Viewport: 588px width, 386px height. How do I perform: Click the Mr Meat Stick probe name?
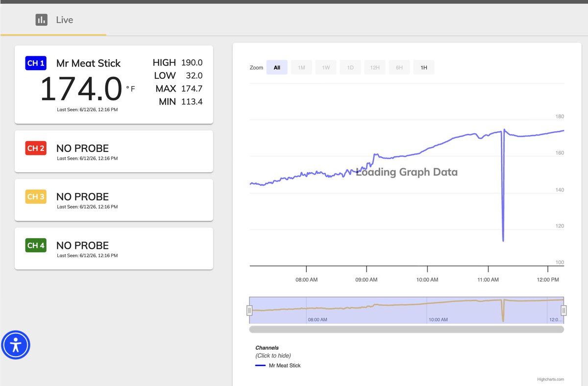point(88,63)
